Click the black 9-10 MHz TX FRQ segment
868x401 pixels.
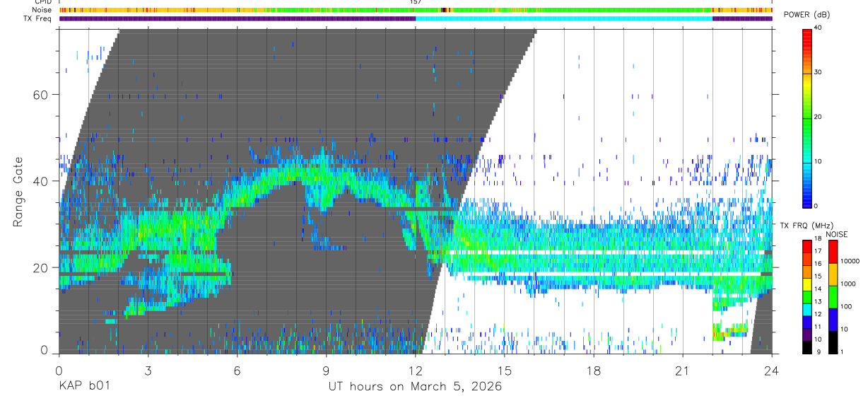(x=807, y=347)
